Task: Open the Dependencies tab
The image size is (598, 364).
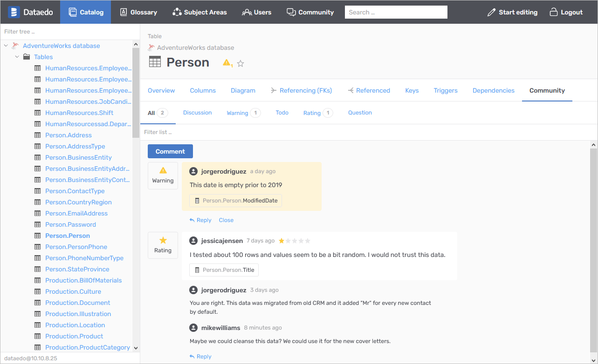Action: coord(494,90)
